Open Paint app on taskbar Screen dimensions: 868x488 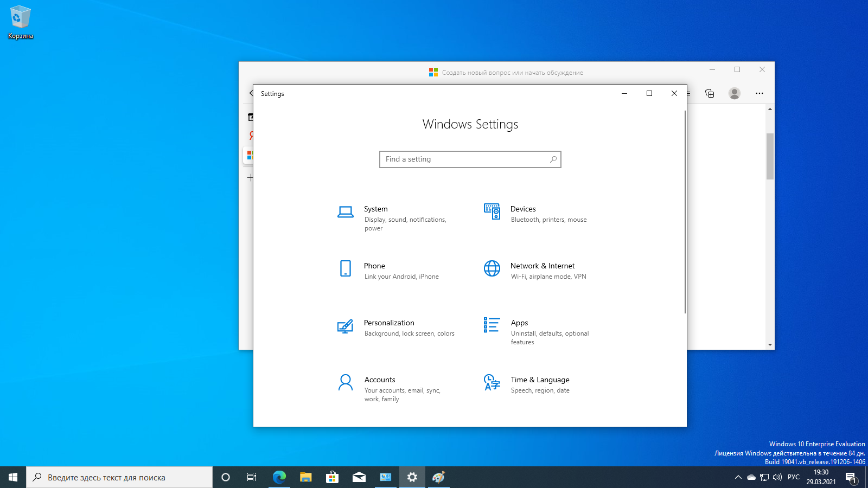(x=439, y=477)
